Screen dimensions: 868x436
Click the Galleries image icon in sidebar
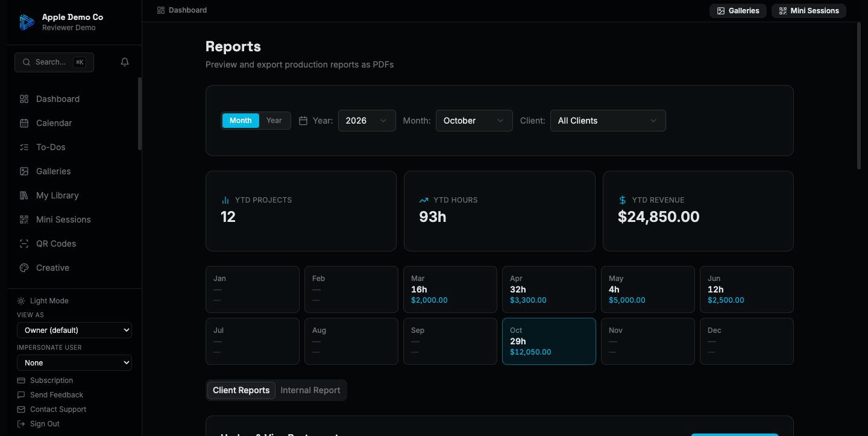click(x=24, y=171)
